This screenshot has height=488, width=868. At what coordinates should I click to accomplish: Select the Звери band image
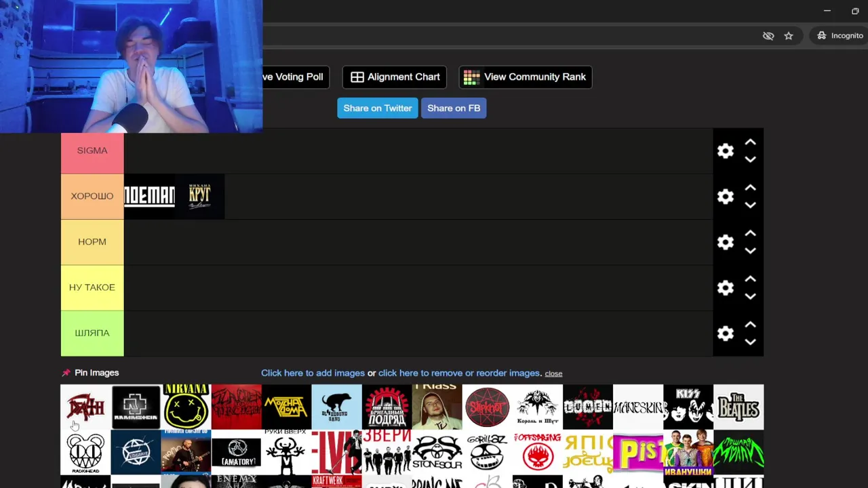pos(387,452)
